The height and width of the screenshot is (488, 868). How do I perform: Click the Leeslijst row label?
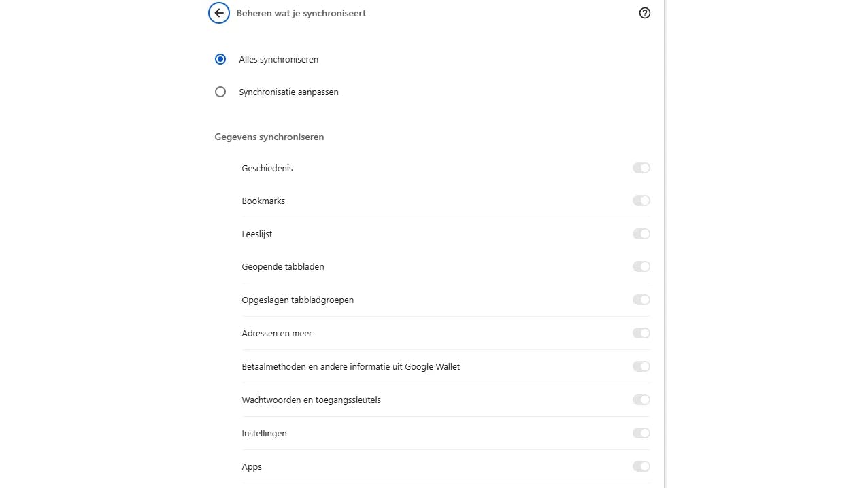click(x=257, y=234)
